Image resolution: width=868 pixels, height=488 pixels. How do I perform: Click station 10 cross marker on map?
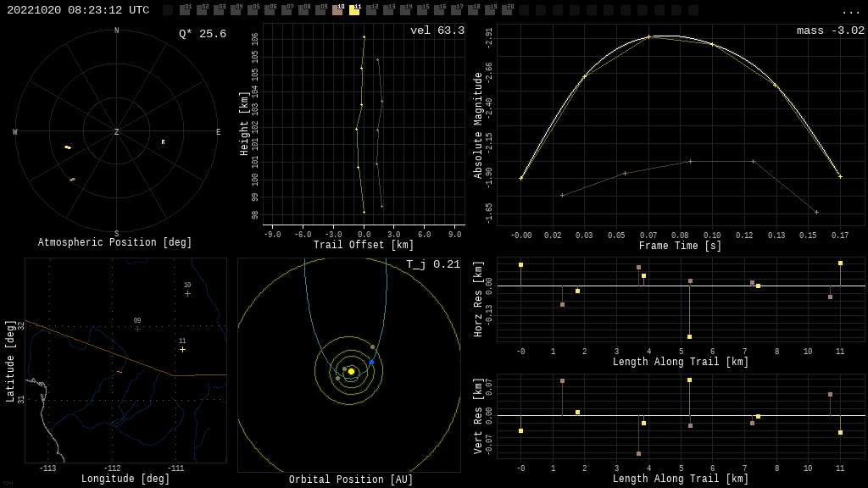pos(187,293)
